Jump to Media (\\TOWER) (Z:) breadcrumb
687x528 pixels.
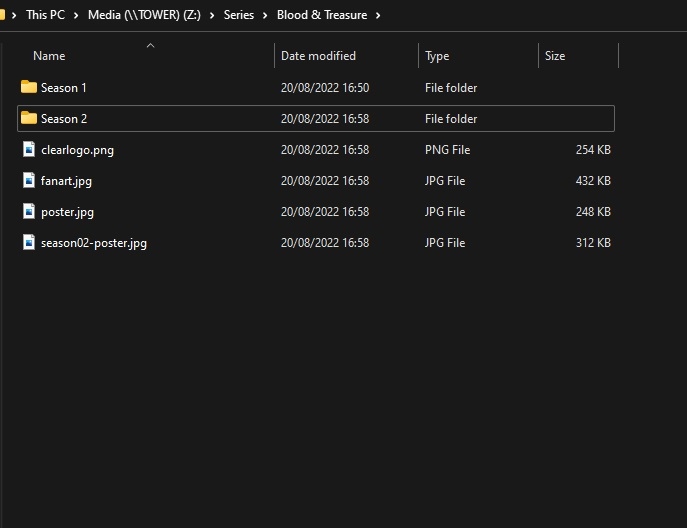(x=144, y=15)
